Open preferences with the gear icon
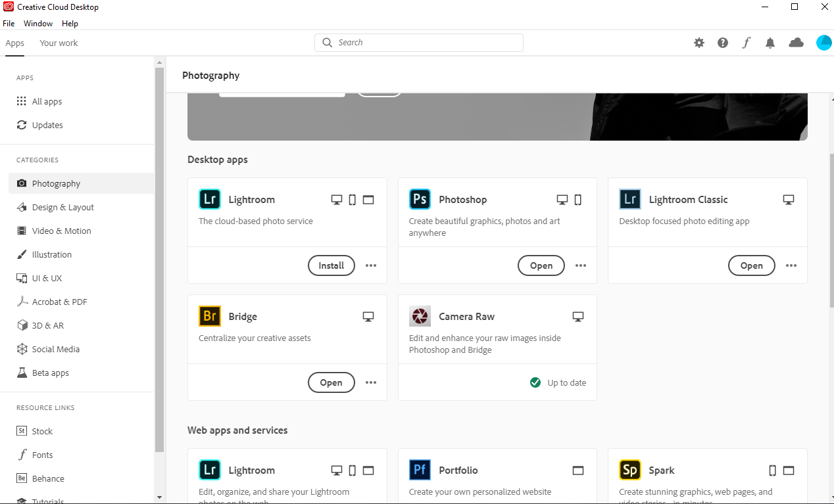The image size is (834, 504). 699,42
